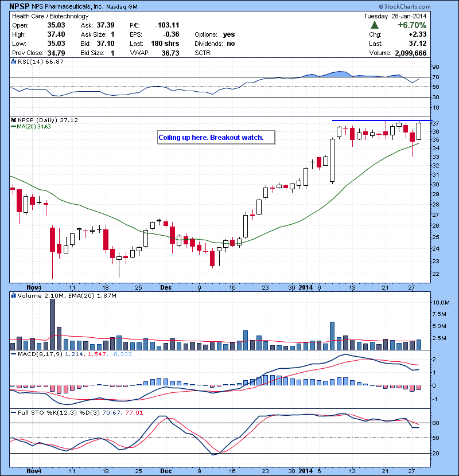Click the RSI(14) 66.87 label
This screenshot has width=459, height=476.
click(x=41, y=61)
